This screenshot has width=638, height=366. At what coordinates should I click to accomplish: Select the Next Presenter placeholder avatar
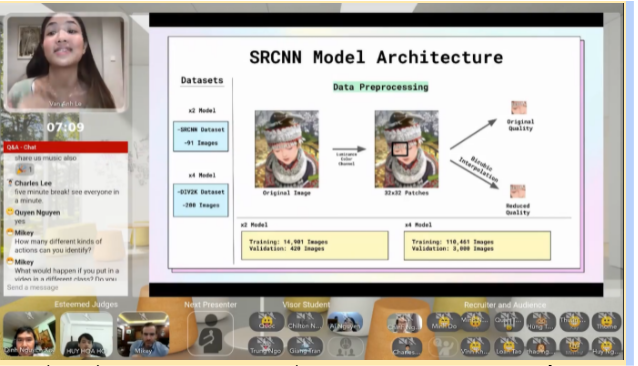(x=210, y=334)
